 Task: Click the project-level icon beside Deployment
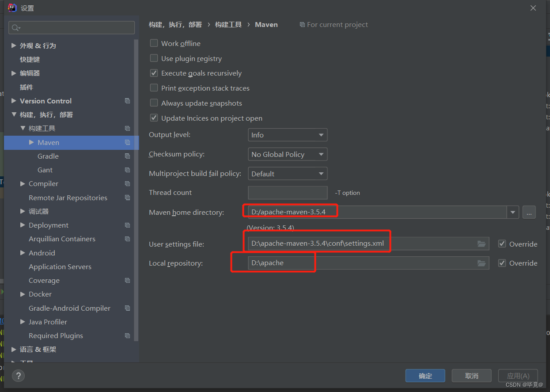pos(127,225)
